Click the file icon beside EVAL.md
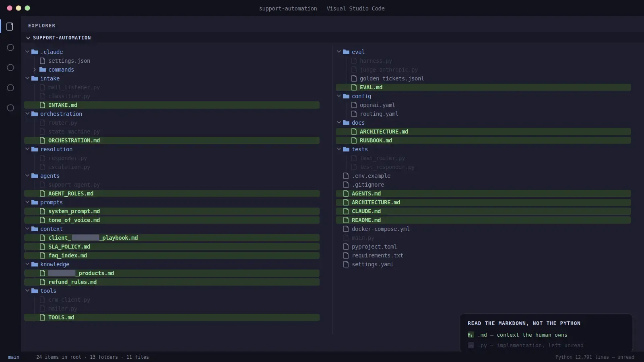 coord(354,87)
